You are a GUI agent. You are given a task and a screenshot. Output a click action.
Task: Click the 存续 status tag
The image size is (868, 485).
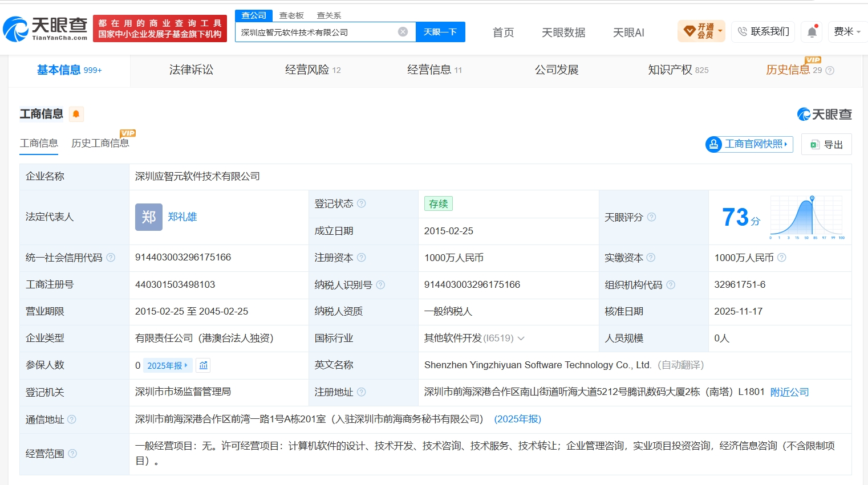coord(439,203)
